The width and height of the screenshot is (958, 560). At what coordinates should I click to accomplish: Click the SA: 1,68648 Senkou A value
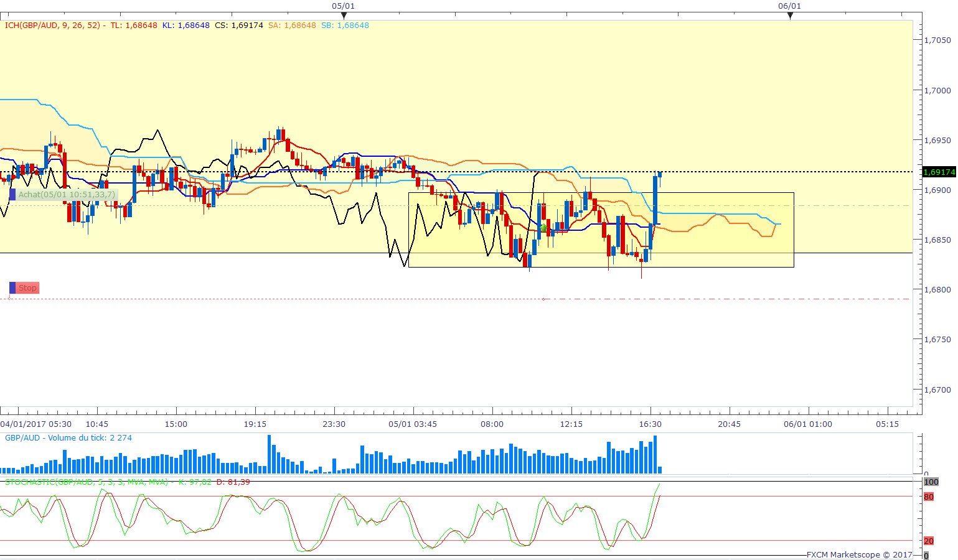[292, 26]
